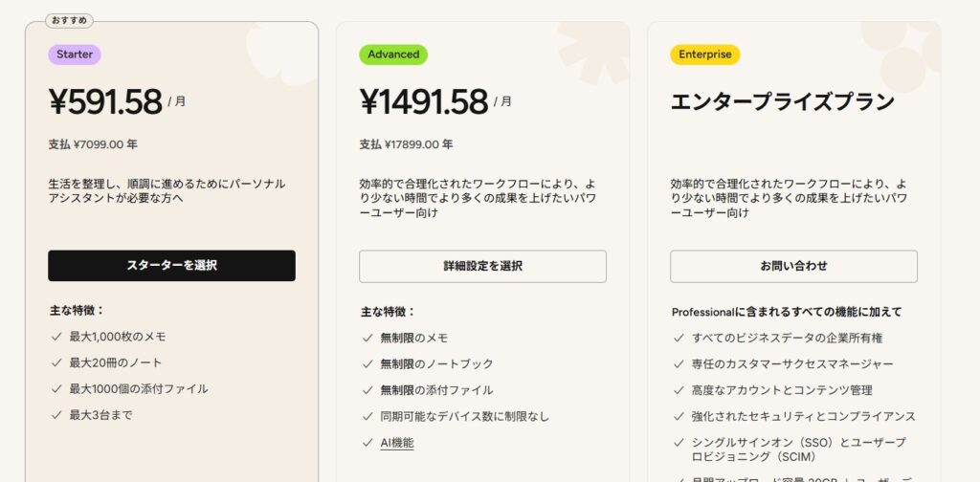980x482 pixels.
Task: Click the purple Starter plan badge
Action: 75,55
